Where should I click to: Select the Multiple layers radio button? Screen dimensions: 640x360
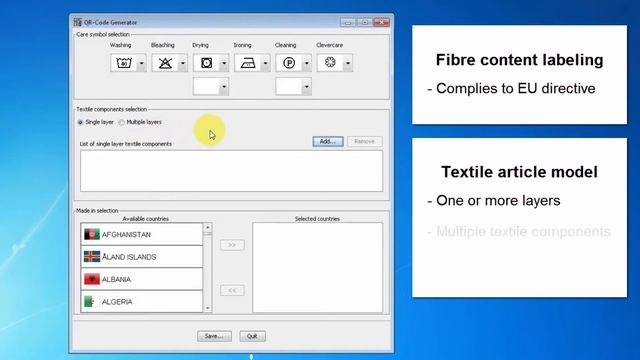click(x=122, y=122)
